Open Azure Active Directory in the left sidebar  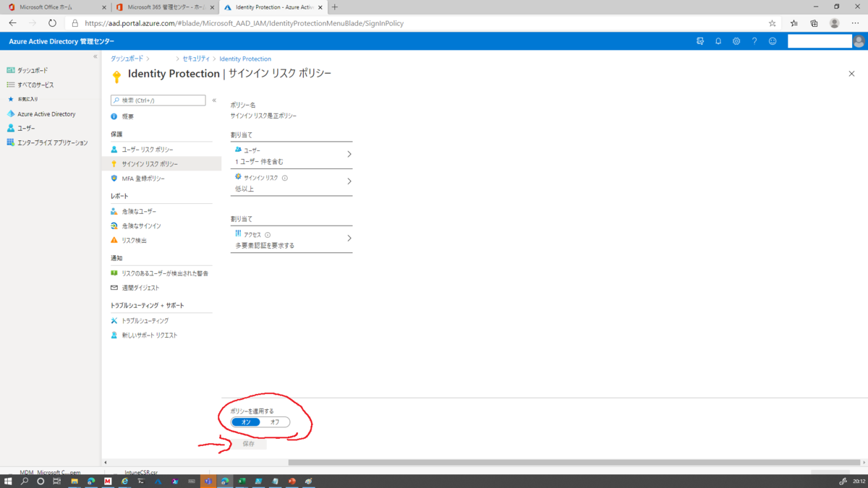click(x=46, y=114)
